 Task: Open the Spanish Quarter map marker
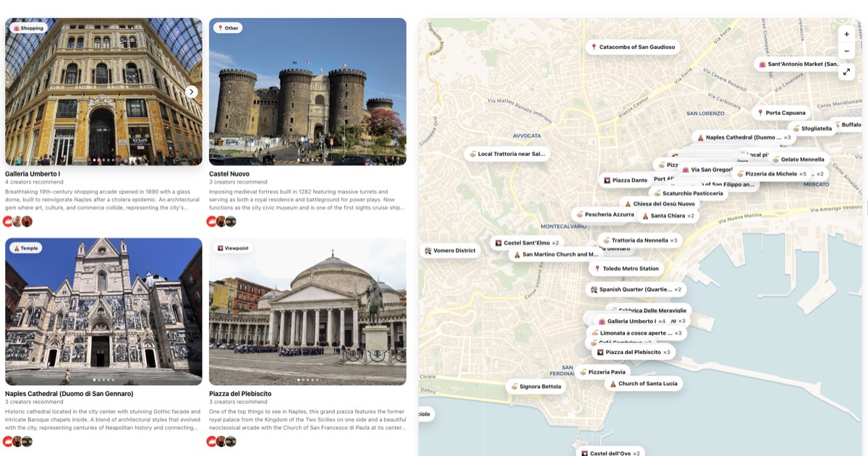pyautogui.click(x=635, y=290)
